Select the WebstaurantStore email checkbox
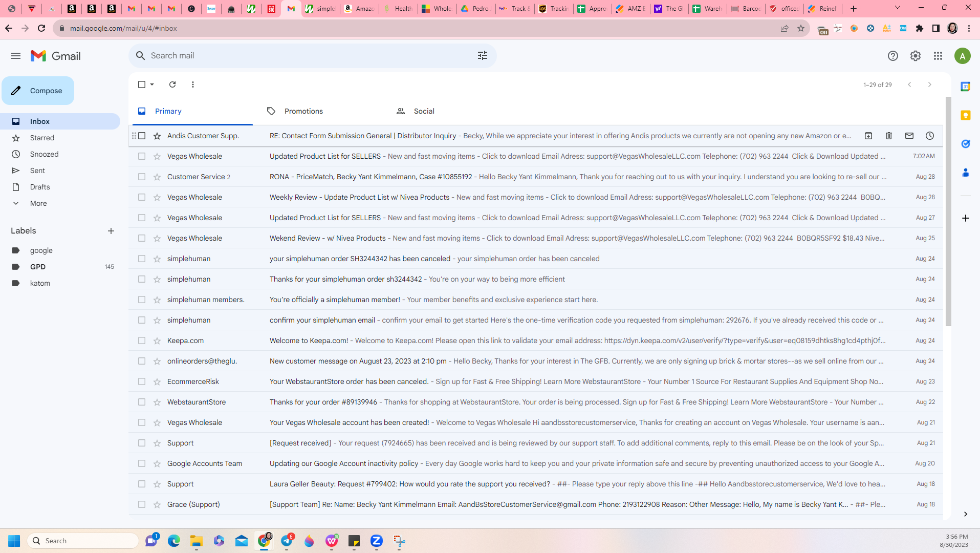 142,402
